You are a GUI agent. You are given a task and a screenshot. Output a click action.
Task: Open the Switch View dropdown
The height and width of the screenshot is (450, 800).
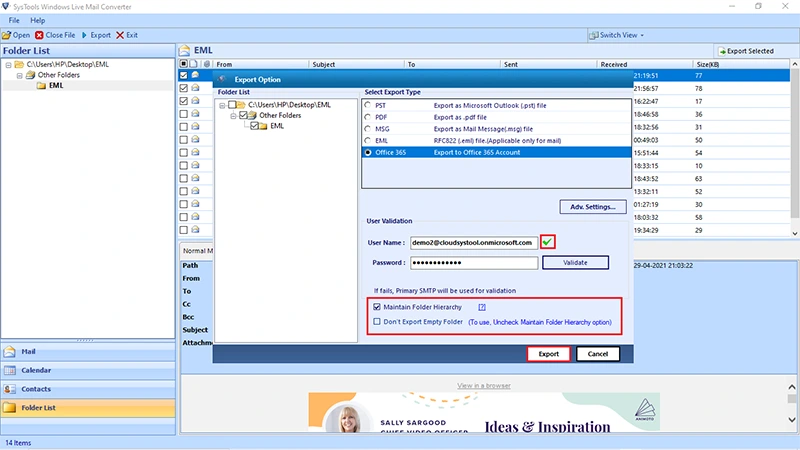click(617, 35)
